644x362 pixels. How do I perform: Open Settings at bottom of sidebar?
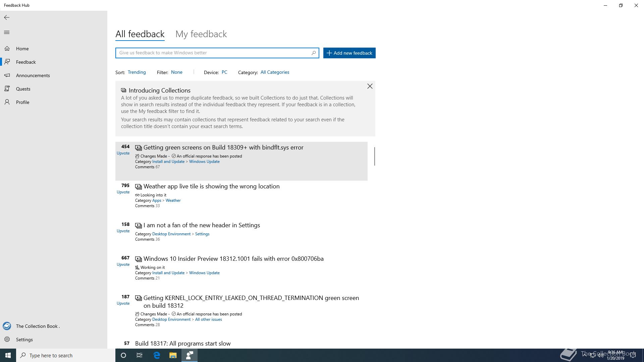coord(54,340)
